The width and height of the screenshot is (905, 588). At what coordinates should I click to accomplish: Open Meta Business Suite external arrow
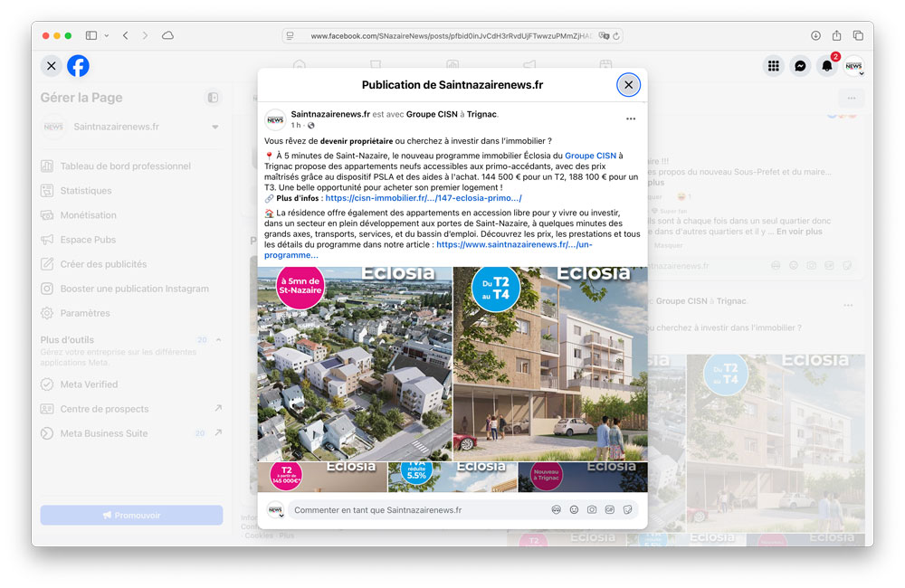coord(218,432)
